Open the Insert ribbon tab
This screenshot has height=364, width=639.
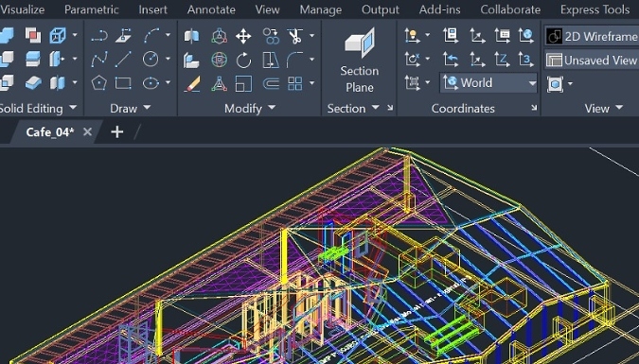pyautogui.click(x=152, y=9)
